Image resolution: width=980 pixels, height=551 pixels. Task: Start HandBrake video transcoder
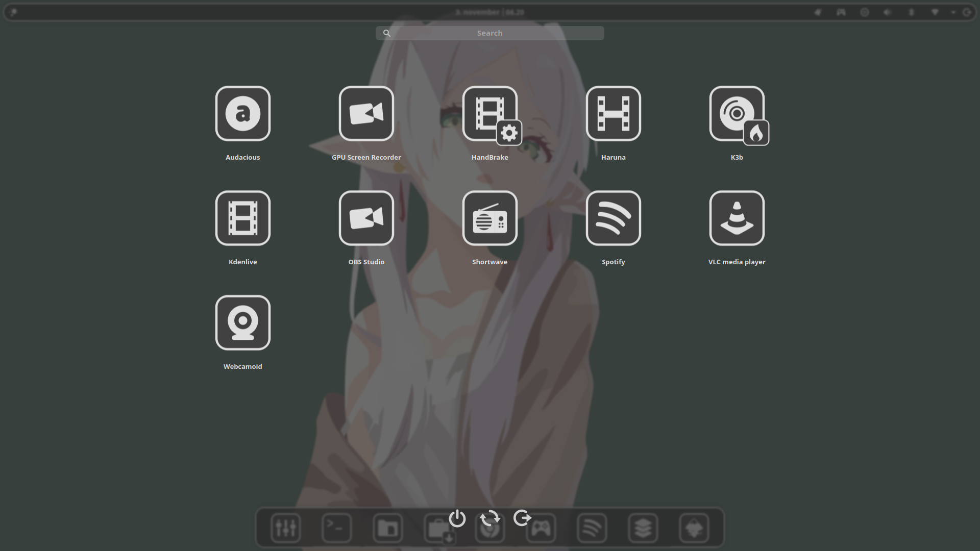pyautogui.click(x=489, y=113)
